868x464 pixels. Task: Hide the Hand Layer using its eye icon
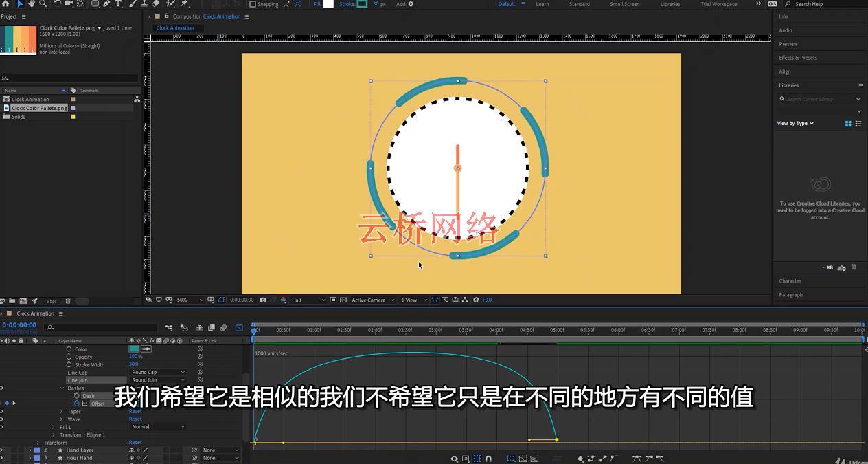2,450
